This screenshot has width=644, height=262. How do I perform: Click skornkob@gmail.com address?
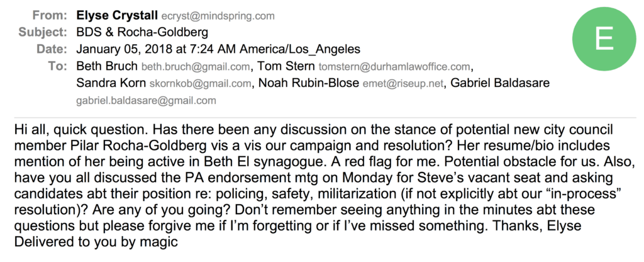[x=200, y=84]
